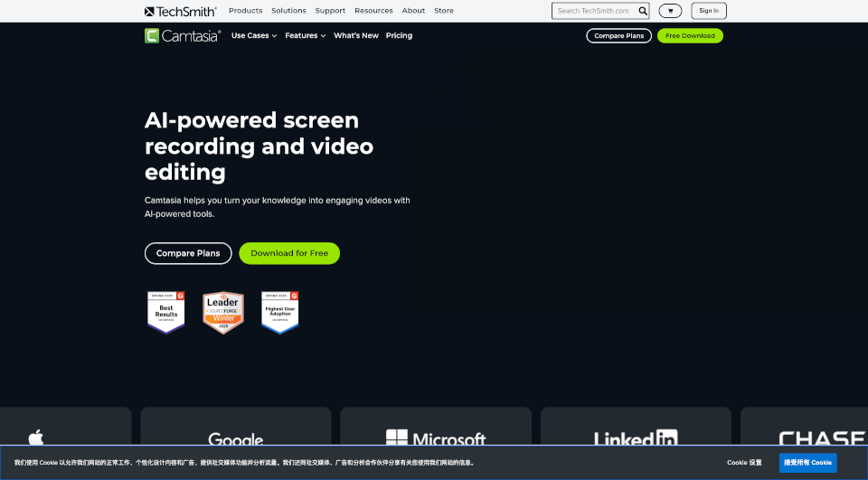The height and width of the screenshot is (480, 868).
Task: Click the LinkedIn logo card
Action: [x=636, y=427]
